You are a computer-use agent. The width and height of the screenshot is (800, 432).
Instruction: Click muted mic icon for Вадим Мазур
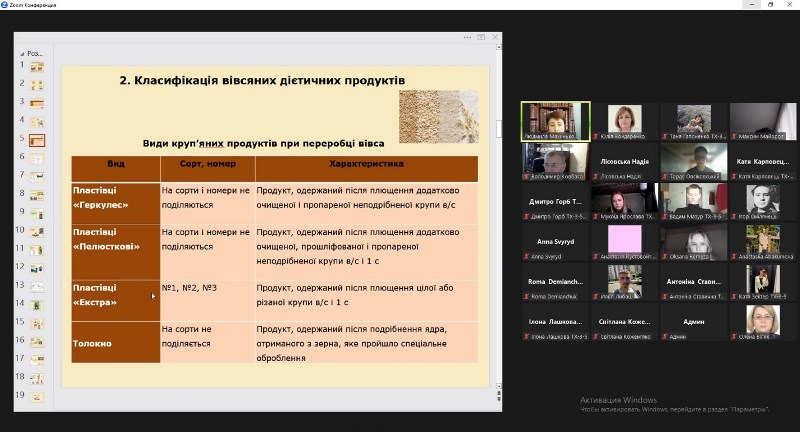click(665, 217)
